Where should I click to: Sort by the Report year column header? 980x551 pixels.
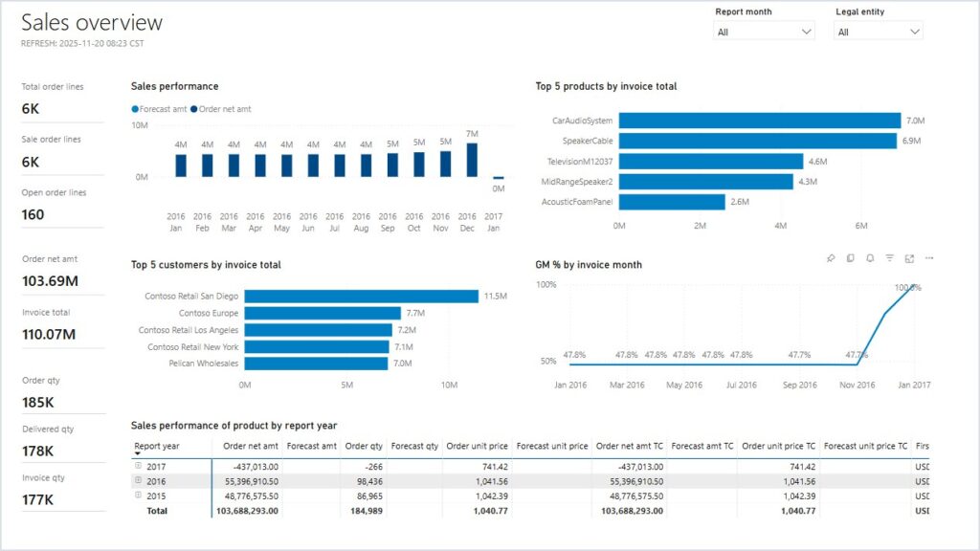[157, 446]
